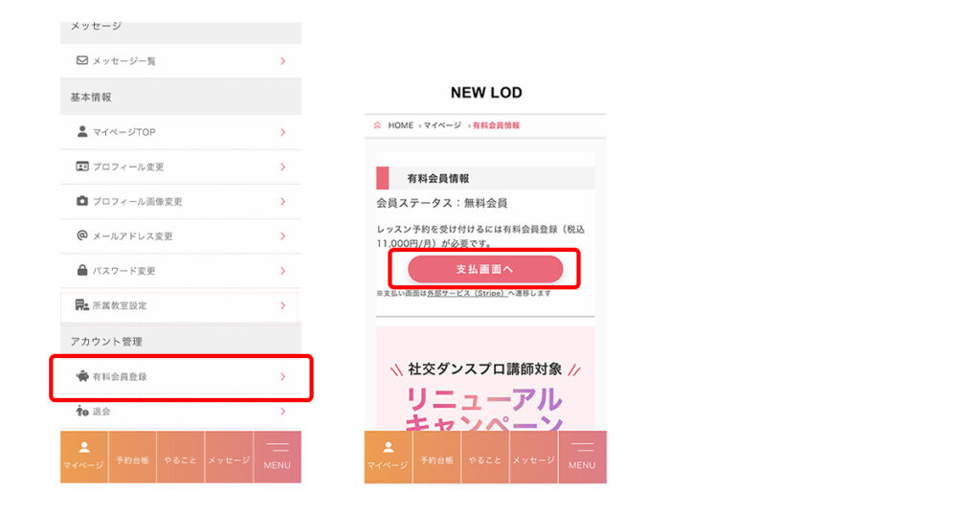The width and height of the screenshot is (980, 515).
Task: Click the 支払画面へ button
Action: coord(485,269)
